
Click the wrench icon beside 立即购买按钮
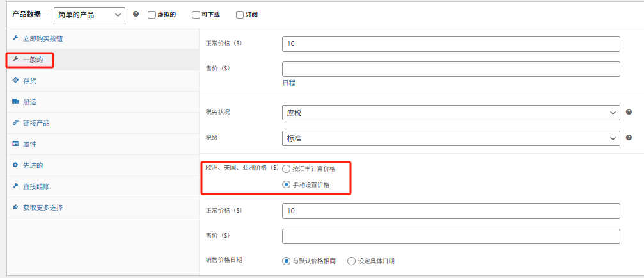pyautogui.click(x=15, y=38)
